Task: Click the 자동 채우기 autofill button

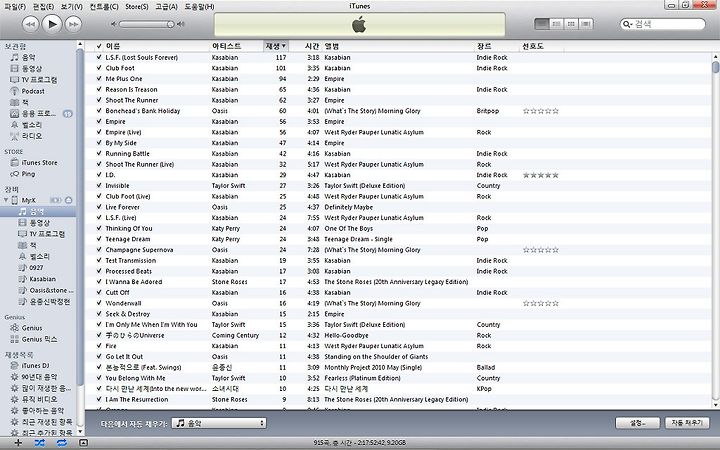Action: tap(687, 422)
